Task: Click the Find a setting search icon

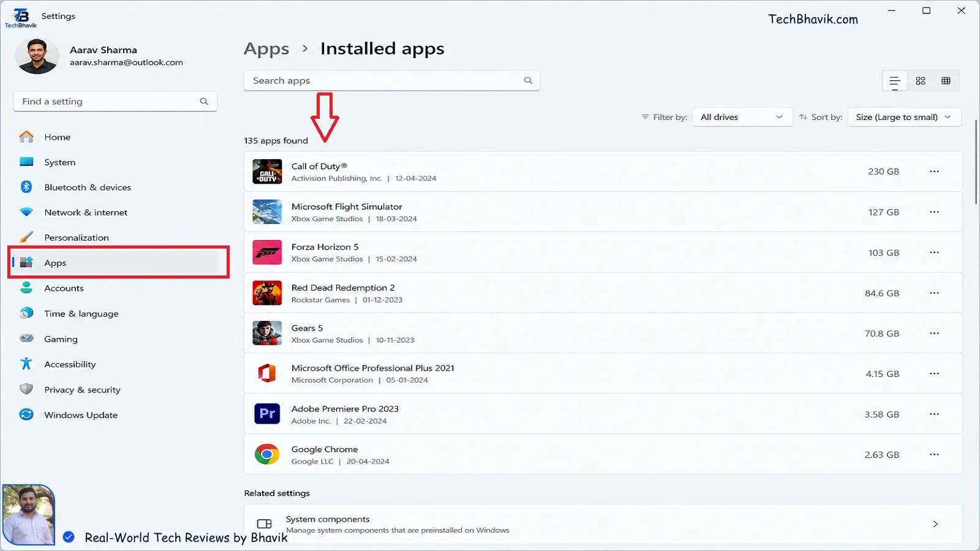Action: [204, 101]
